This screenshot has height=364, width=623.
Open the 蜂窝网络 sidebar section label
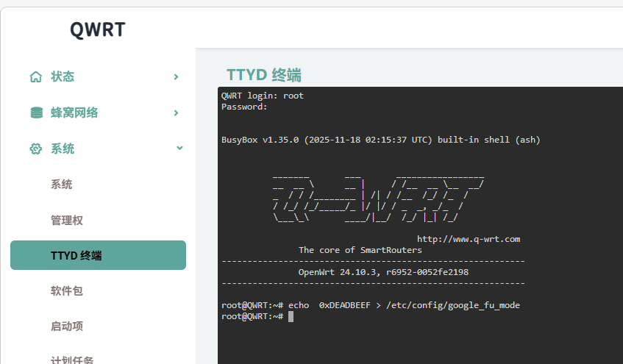coord(74,113)
